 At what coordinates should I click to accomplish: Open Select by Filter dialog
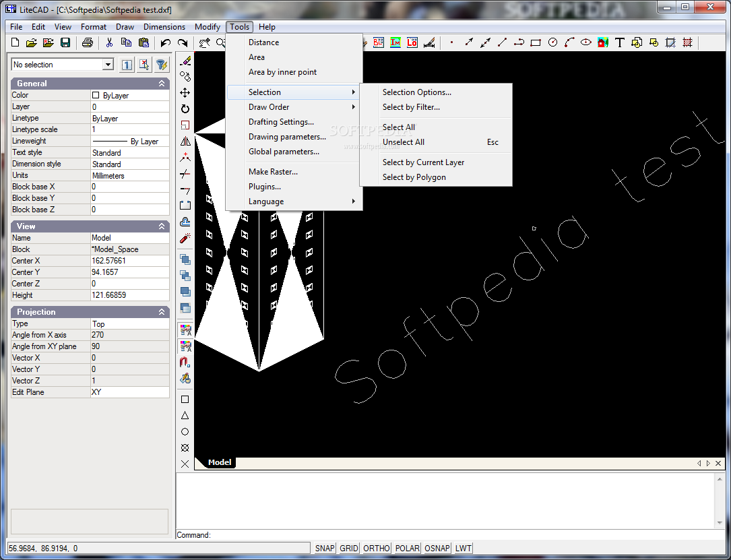[436, 107]
